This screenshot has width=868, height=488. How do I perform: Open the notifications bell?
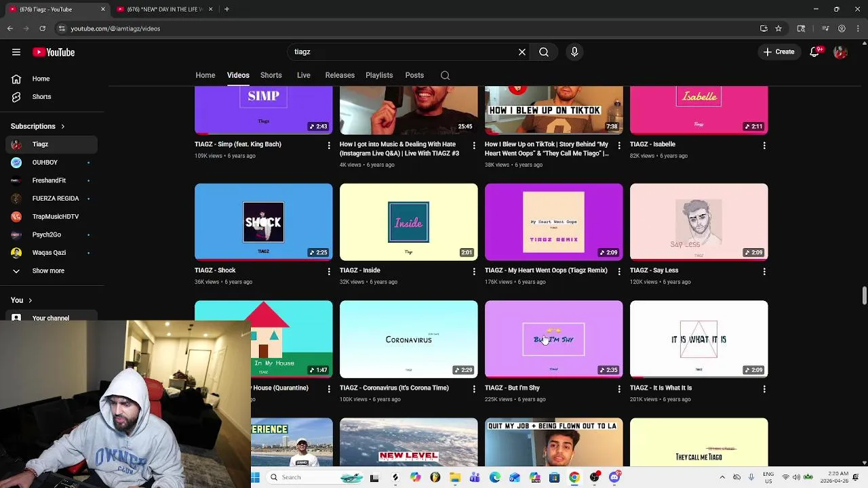[x=816, y=52]
